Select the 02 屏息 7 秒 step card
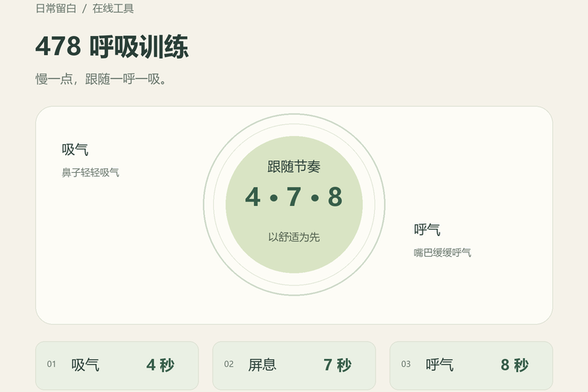Viewport: 588px width, 392px height. 294,366
